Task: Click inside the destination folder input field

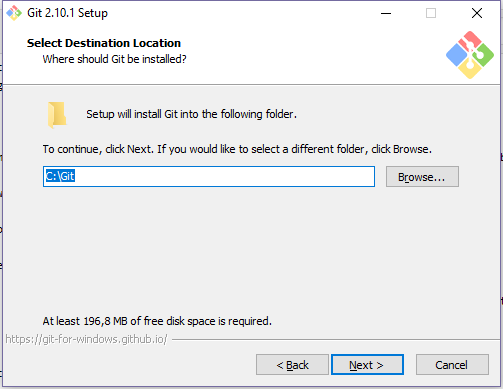Action: [209, 176]
